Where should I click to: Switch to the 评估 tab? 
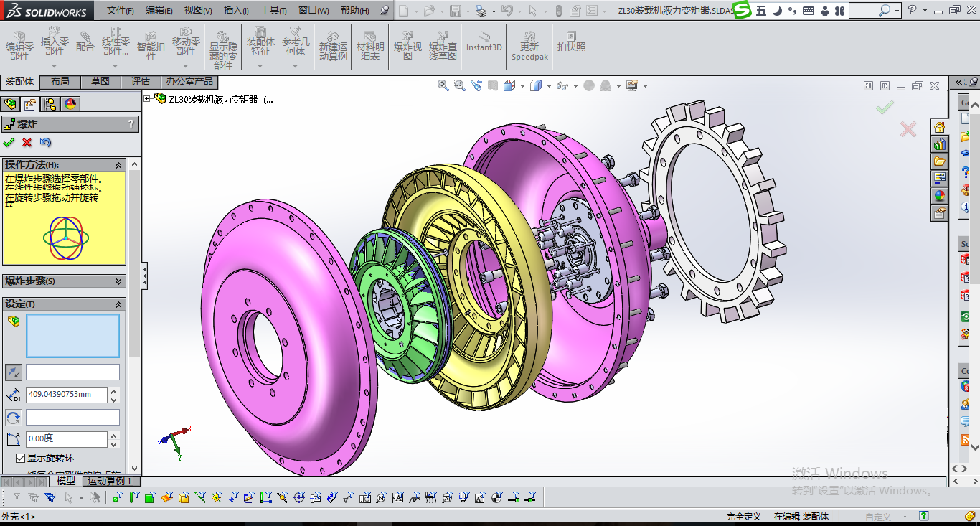(141, 81)
